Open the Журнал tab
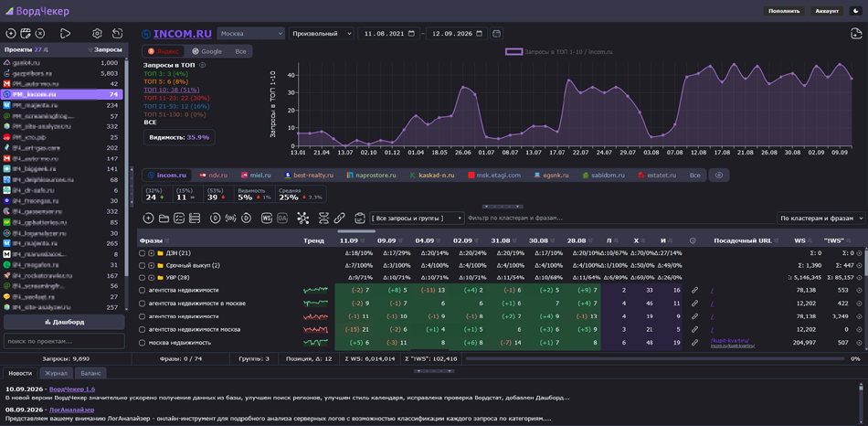The height and width of the screenshot is (426, 868). click(x=57, y=373)
